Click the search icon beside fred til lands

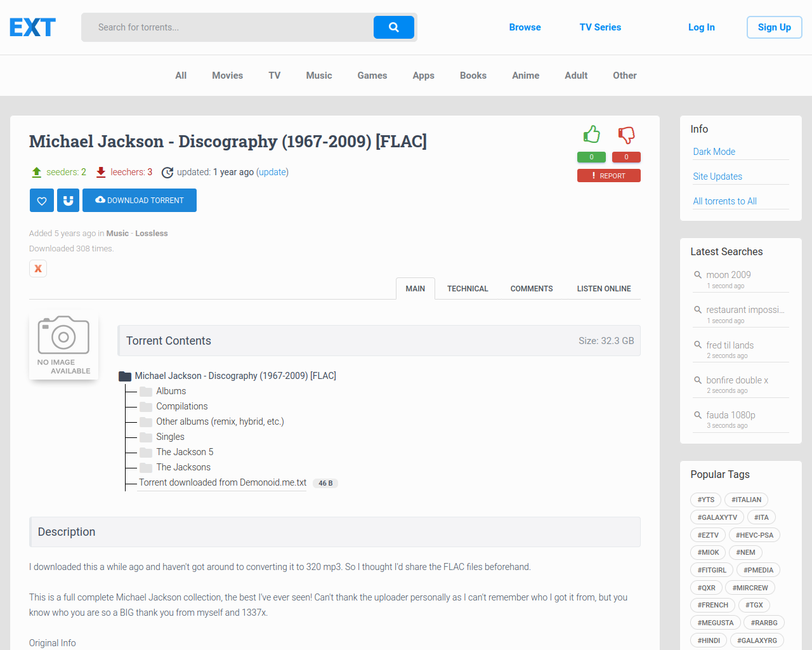[698, 345]
